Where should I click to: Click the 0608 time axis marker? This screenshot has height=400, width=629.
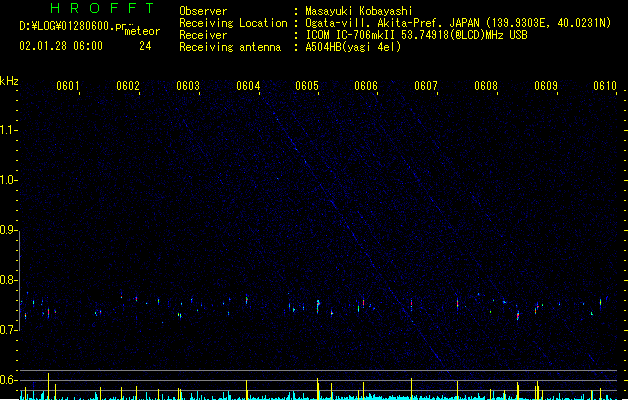click(486, 85)
